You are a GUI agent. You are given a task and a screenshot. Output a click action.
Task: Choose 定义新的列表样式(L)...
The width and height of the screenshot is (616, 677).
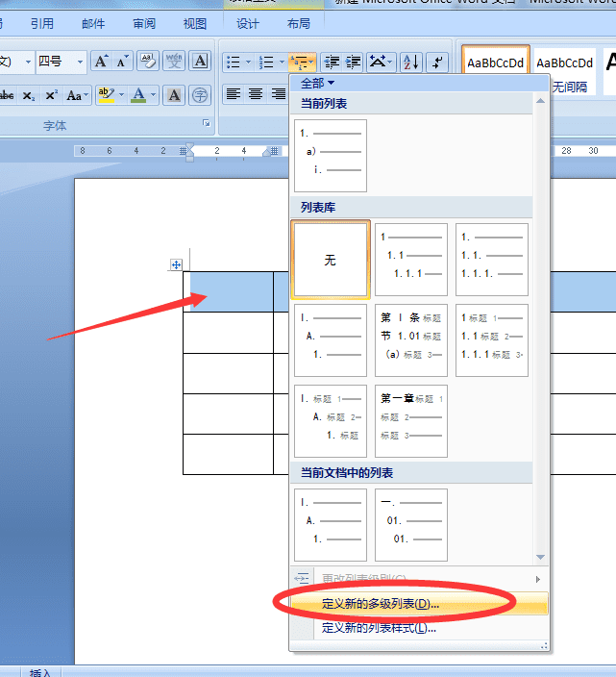[x=419, y=628]
